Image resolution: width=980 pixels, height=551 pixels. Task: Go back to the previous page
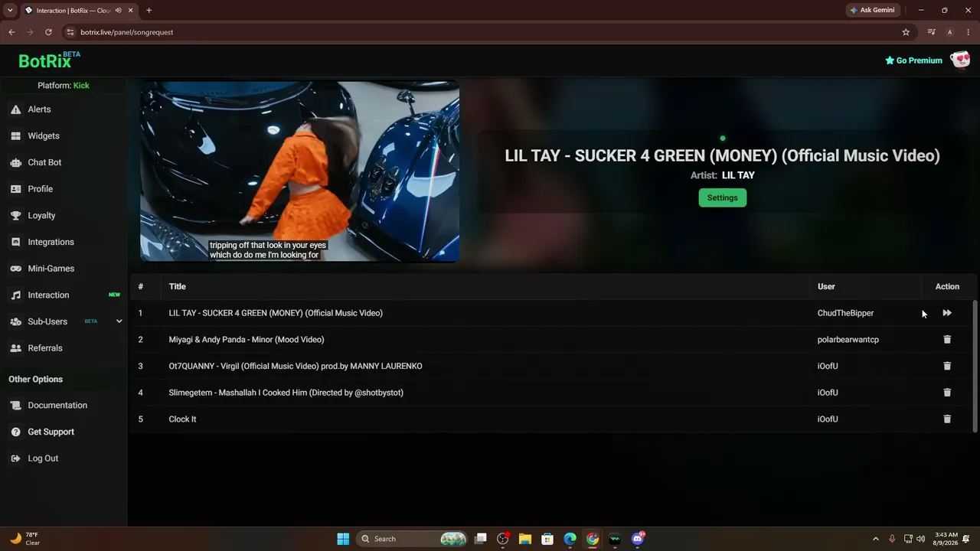[11, 32]
